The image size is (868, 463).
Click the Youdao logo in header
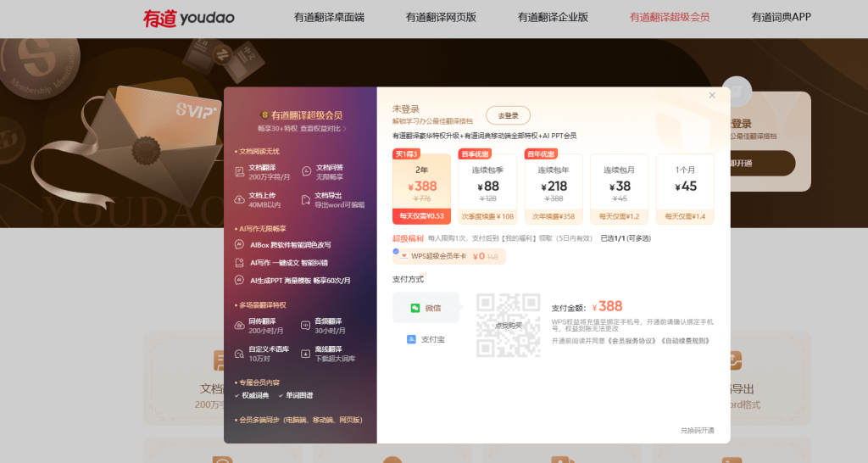189,17
